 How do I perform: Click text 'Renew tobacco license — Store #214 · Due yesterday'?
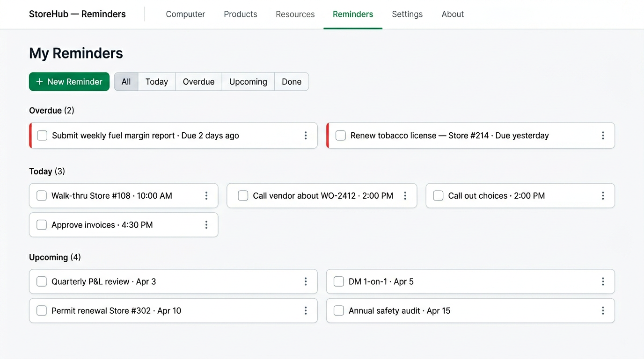click(x=450, y=136)
